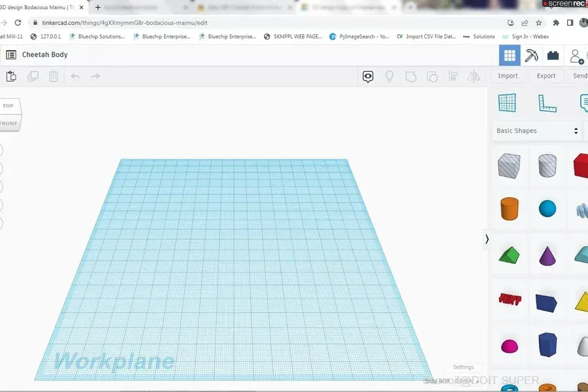This screenshot has height=392, width=588.
Task: Pick the blue Sphere shape
Action: (547, 208)
